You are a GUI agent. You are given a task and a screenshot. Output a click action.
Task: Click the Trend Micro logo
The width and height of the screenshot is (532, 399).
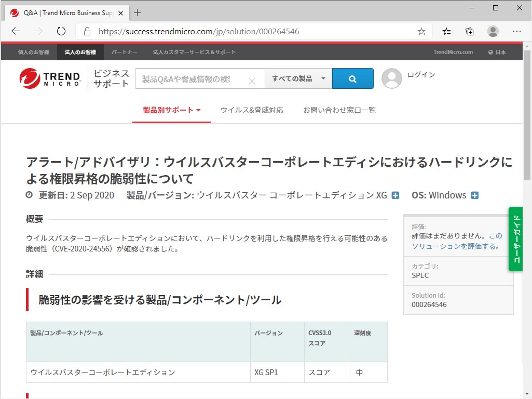[x=50, y=78]
